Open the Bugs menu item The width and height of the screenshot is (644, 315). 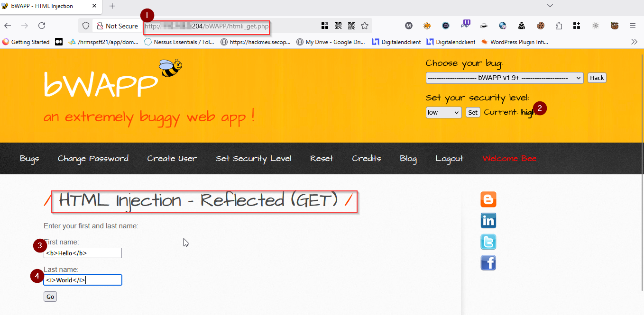[29, 158]
